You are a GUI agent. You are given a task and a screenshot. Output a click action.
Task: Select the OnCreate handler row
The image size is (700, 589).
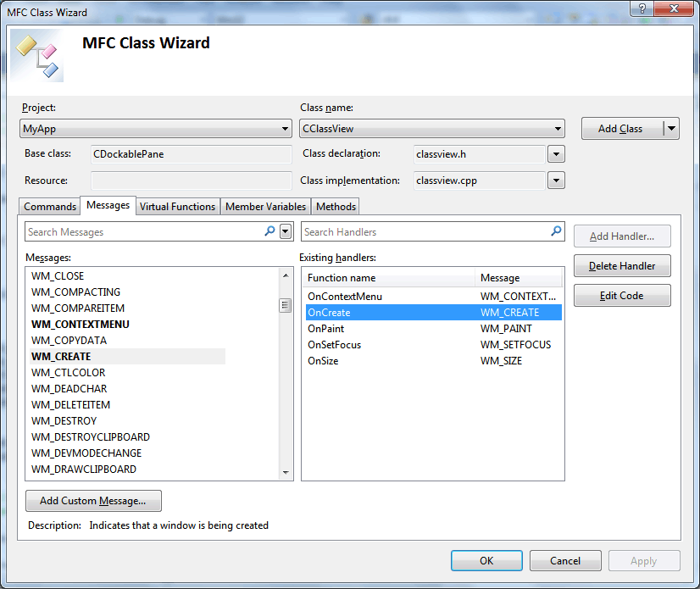pyautogui.click(x=434, y=313)
